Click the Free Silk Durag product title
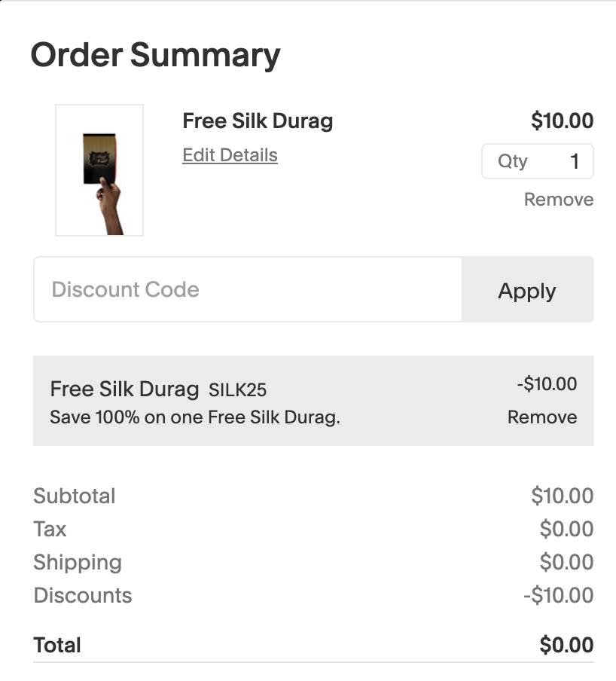 [x=258, y=121]
